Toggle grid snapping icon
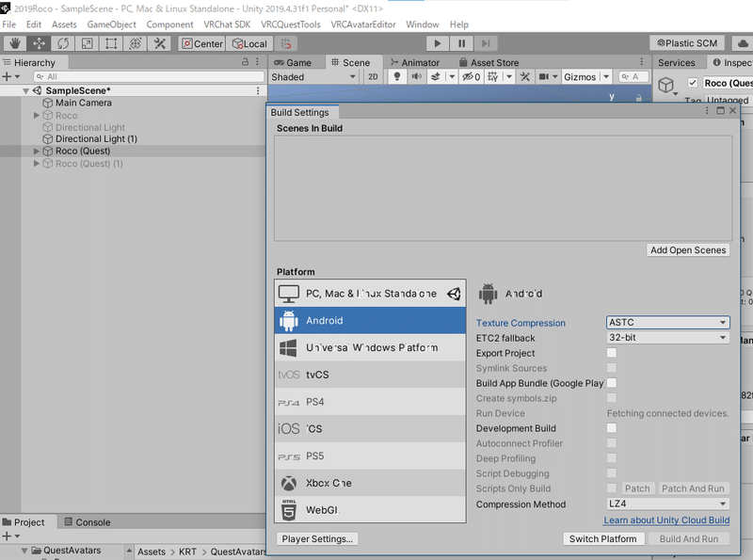The height and width of the screenshot is (560, 753). pos(286,43)
